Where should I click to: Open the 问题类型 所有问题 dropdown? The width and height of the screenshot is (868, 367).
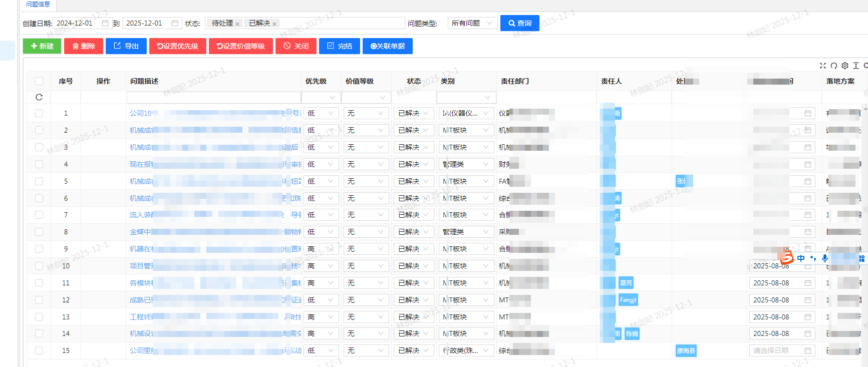pos(472,23)
